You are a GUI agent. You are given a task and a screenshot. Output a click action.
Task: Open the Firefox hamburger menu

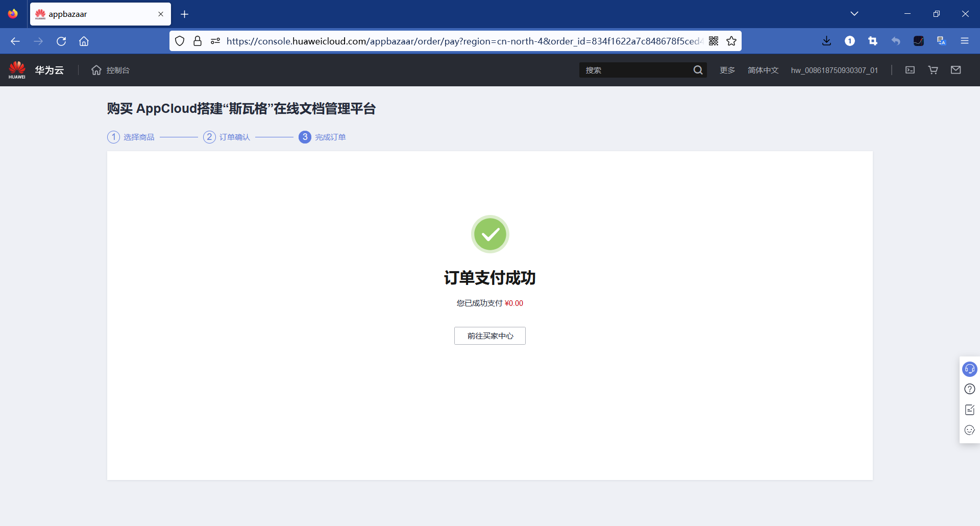pyautogui.click(x=965, y=41)
